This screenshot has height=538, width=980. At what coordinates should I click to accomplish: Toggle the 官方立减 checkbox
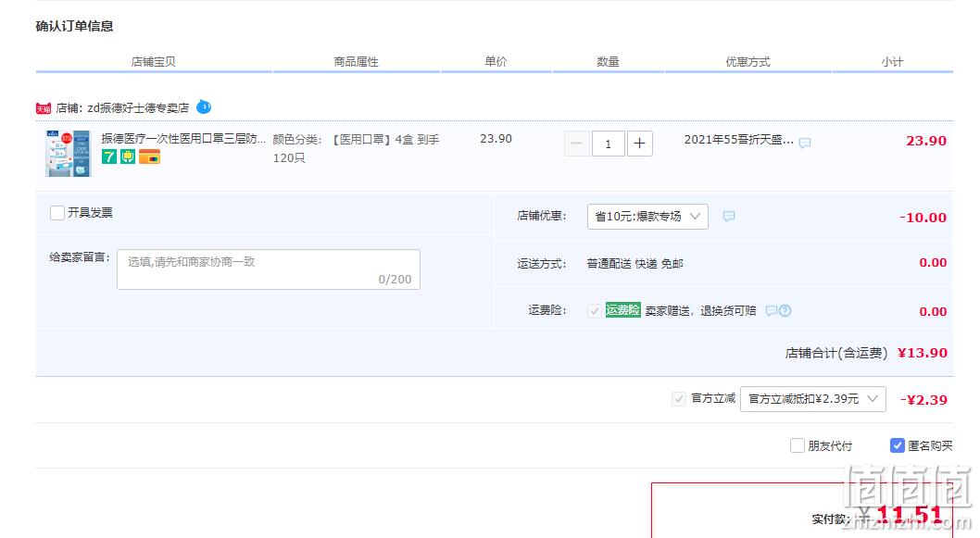tap(679, 399)
